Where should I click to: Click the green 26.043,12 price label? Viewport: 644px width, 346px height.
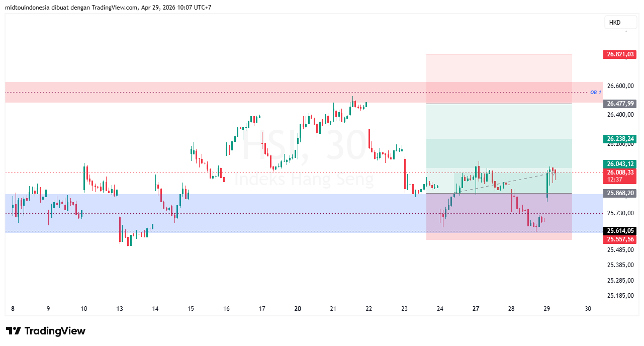coord(619,164)
